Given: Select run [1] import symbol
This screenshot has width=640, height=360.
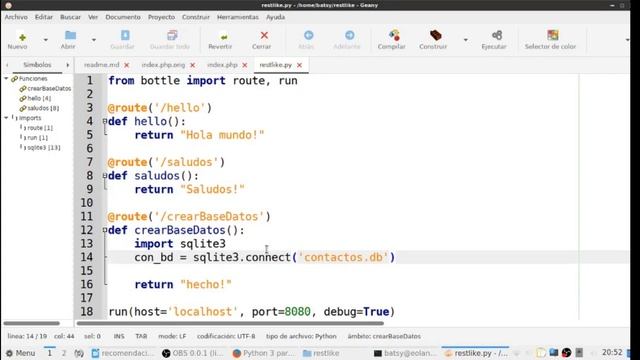Looking at the screenshot, I should point(38,138).
